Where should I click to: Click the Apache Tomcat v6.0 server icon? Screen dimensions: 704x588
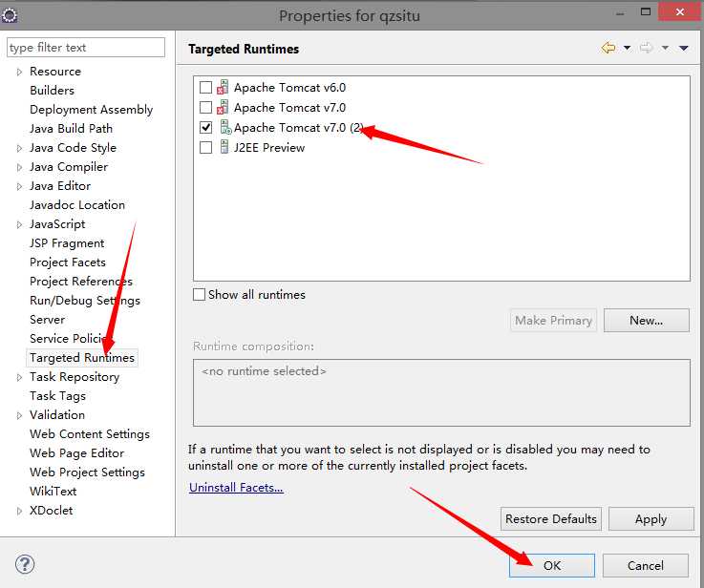click(223, 87)
